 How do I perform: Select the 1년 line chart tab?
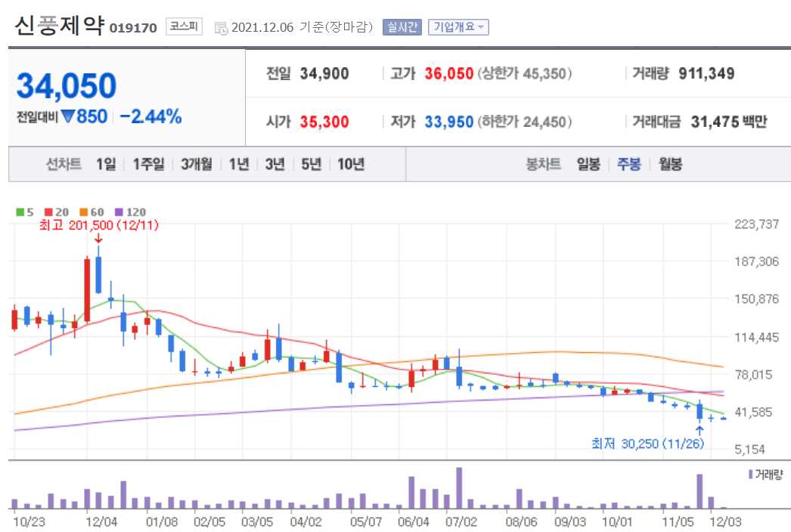[x=239, y=164]
